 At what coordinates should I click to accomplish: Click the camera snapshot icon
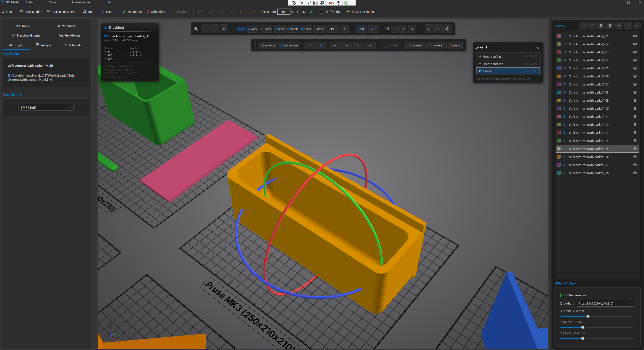387,29
